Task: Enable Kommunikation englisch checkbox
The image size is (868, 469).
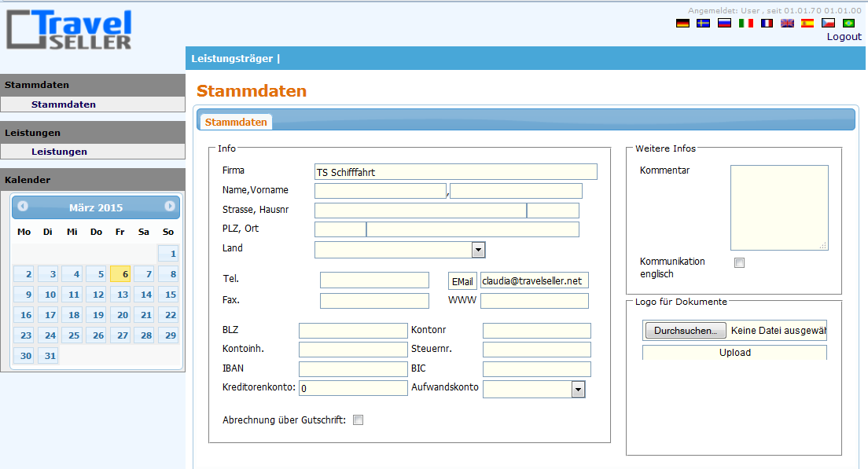Action: [x=739, y=263]
